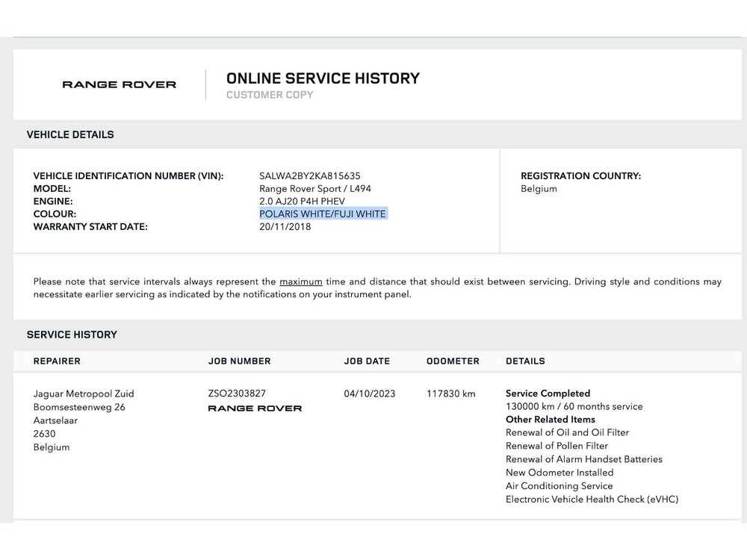Screen dimensions: 747x560
Task: Click job number ZSO2303827
Action: click(x=237, y=393)
